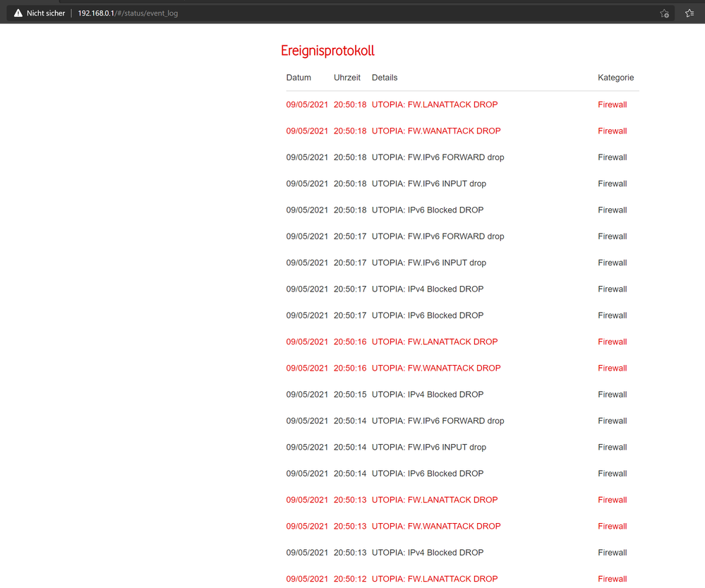Open the FW.WANATTACK DROP entry at 20:50:18
Image resolution: width=705 pixels, height=588 pixels.
pos(437,131)
